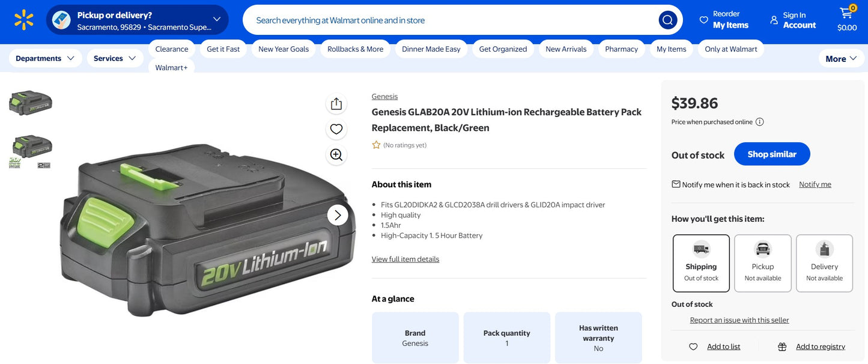
Task: Toggle the heart to save this item
Action: click(336, 129)
